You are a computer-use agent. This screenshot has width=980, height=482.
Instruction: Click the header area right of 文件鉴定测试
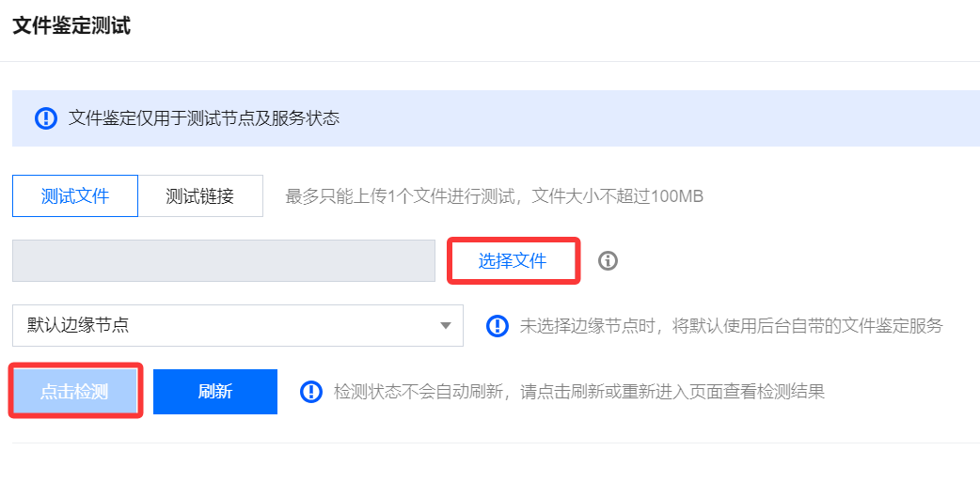point(564,26)
